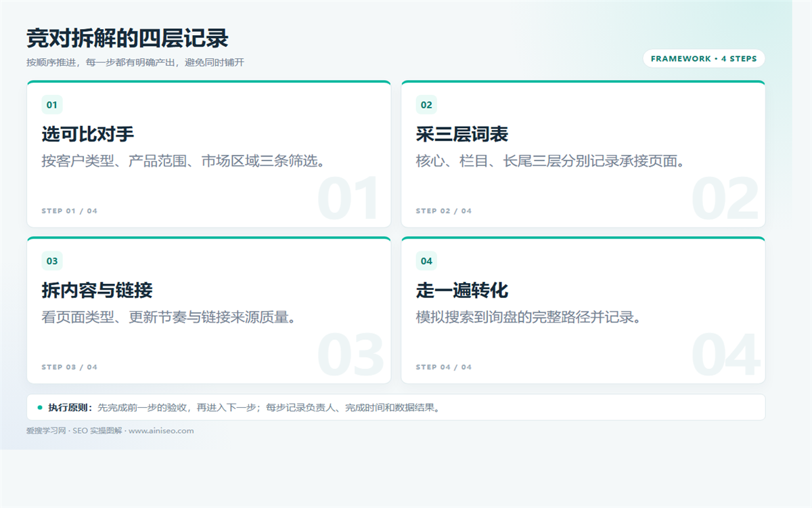
Task: Click the green 03 step badge
Action: click(x=52, y=261)
